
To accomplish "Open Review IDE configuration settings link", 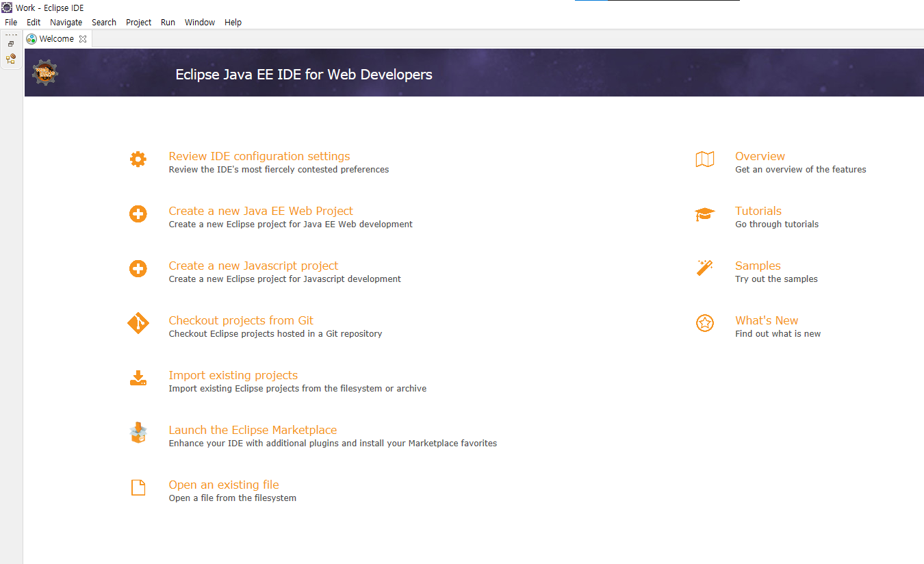I will [x=259, y=156].
